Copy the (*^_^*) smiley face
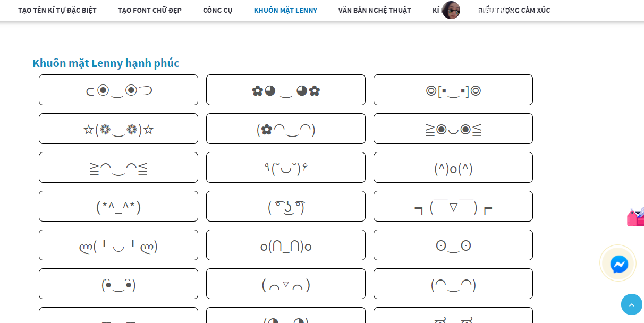This screenshot has width=644, height=323. (118, 207)
